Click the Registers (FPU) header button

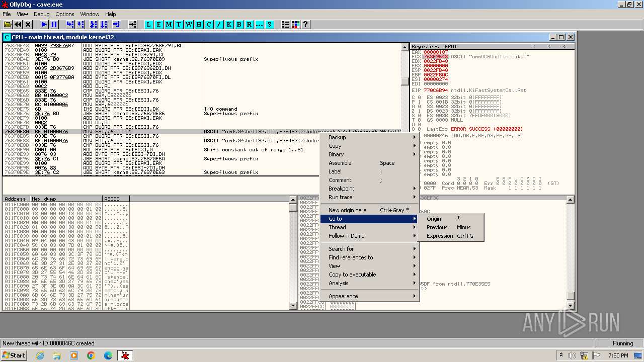point(468,46)
